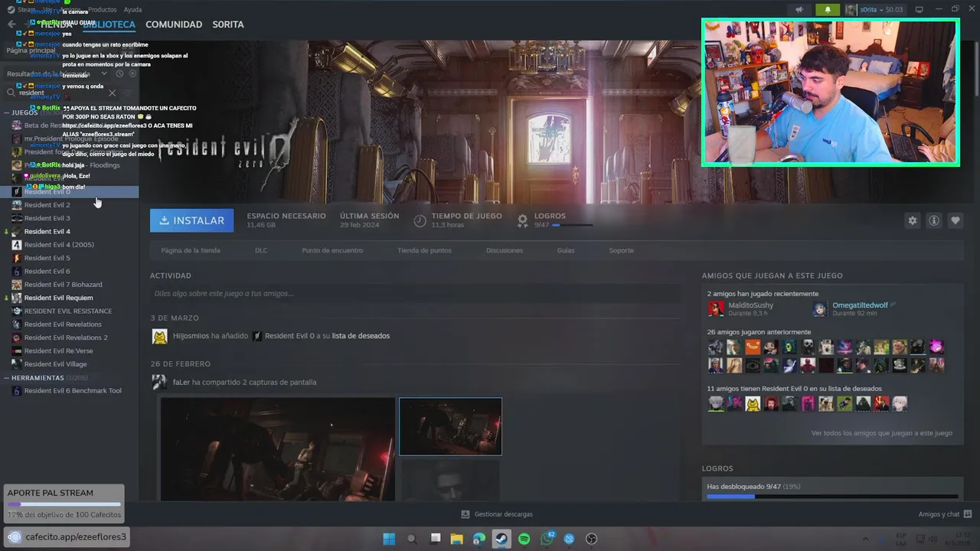Open Resident Evil 0 settings gear

click(912, 220)
